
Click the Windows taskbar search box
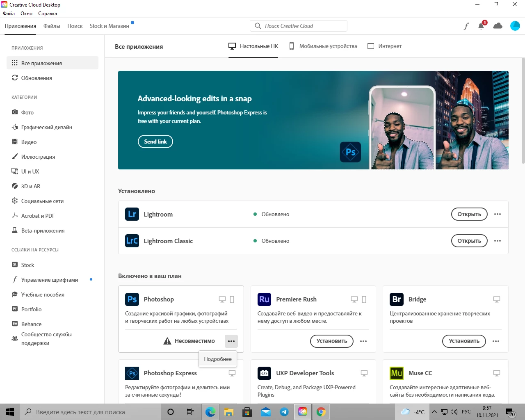[89, 412]
